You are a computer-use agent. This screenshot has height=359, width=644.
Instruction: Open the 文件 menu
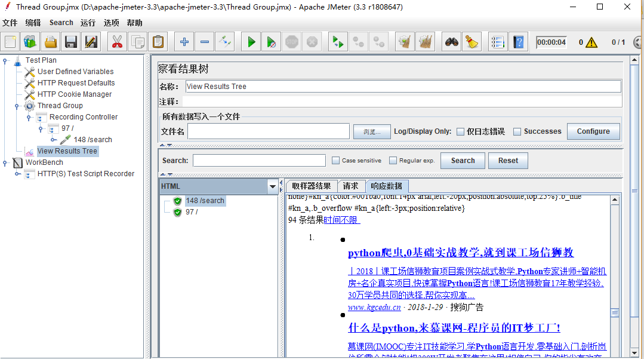10,23
